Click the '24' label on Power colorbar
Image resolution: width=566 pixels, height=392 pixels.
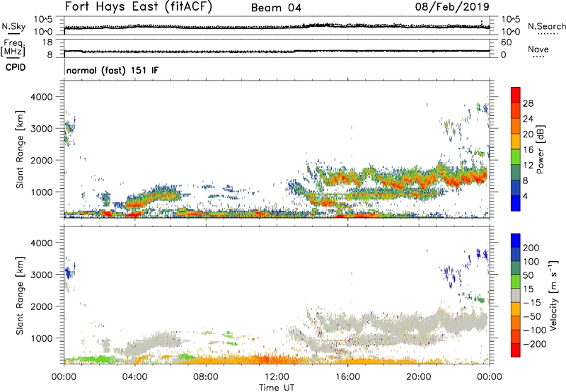528,119
